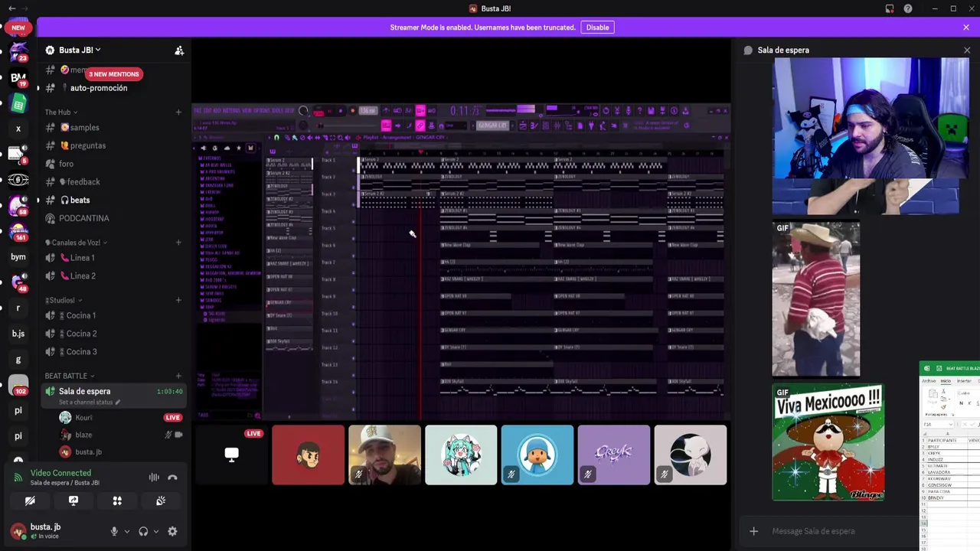
Task: Open the microphone input options arrow
Action: tap(126, 531)
